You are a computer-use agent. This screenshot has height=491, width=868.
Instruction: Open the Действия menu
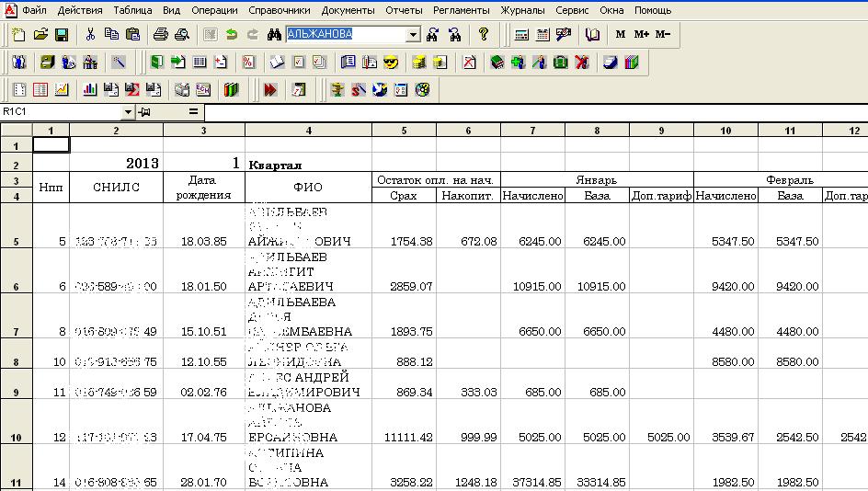[x=80, y=10]
